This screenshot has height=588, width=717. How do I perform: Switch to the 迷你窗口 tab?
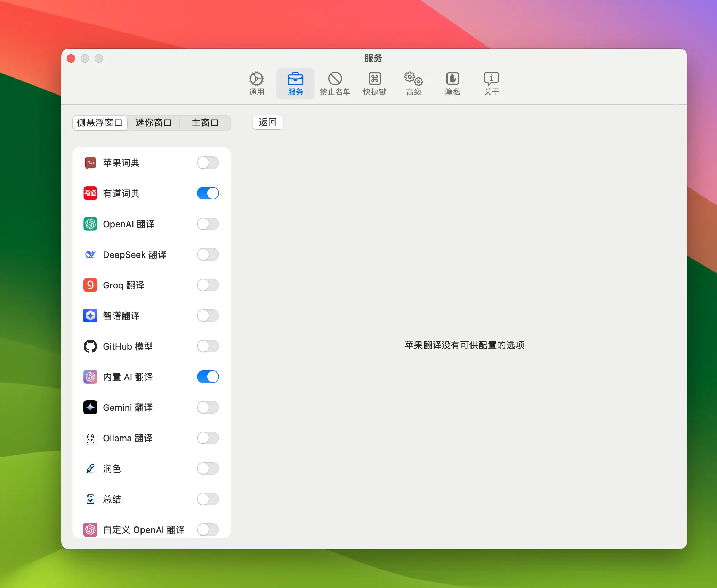pyautogui.click(x=153, y=123)
